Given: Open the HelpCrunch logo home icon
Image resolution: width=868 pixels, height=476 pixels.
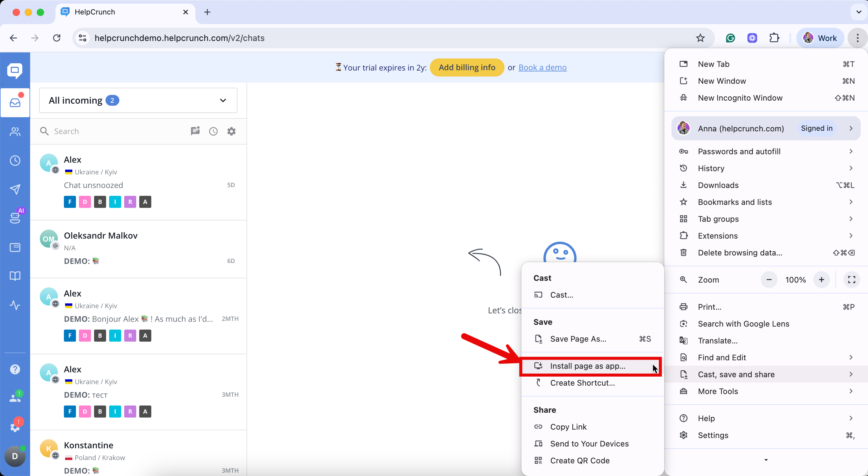Looking at the screenshot, I should click(x=15, y=71).
